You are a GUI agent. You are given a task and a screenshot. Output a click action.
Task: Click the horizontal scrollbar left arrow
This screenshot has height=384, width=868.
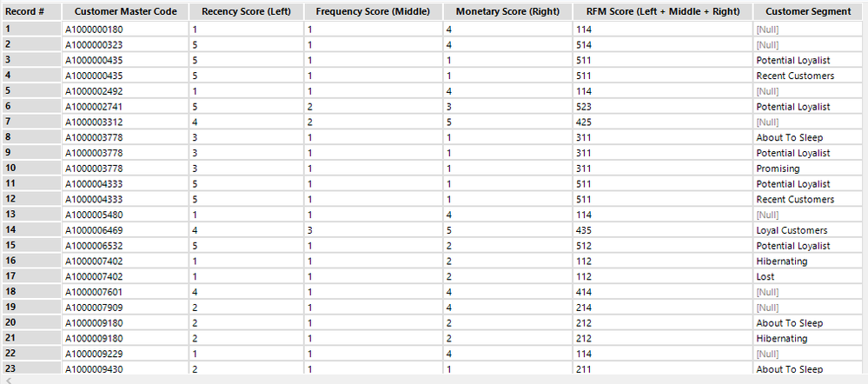6,379
